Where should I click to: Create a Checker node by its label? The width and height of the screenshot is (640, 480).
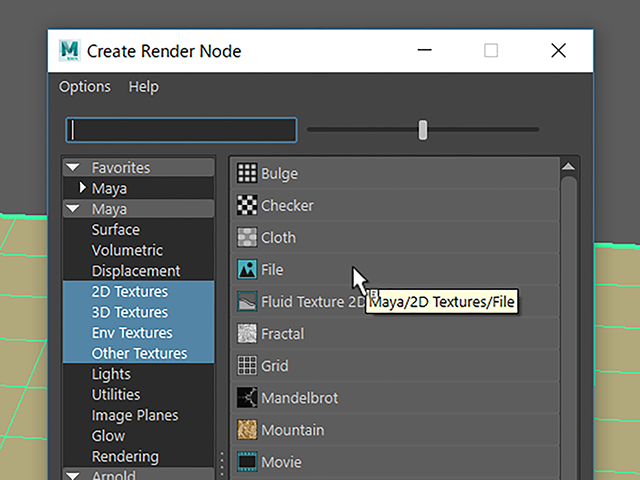point(287,206)
